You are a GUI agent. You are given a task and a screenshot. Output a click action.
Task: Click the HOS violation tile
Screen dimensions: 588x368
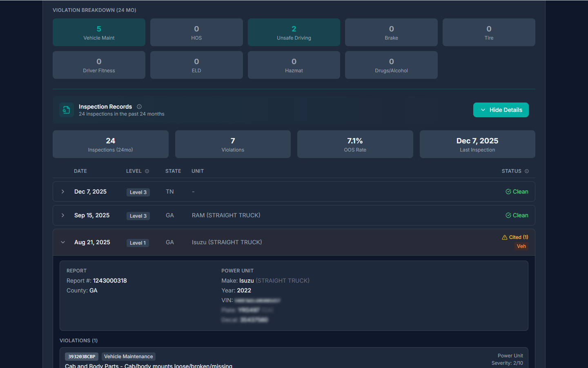pos(196,32)
